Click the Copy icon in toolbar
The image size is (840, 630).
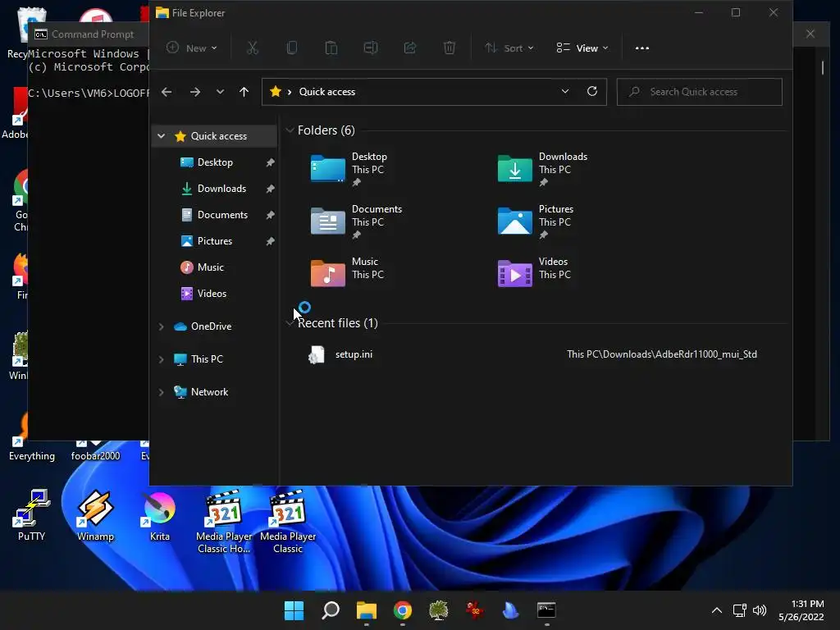(x=292, y=48)
